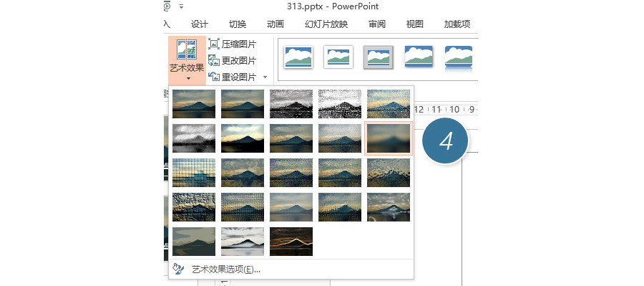The height and width of the screenshot is (286, 644).
Task: Apply the Glow Diffused artistic effect
Action: (x=340, y=138)
